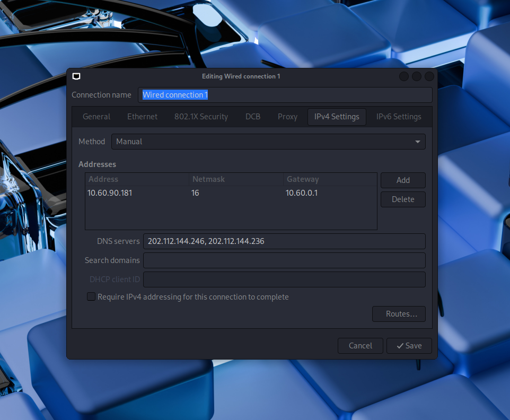Open the Proxy tab
This screenshot has height=420, width=510.
pyautogui.click(x=287, y=117)
